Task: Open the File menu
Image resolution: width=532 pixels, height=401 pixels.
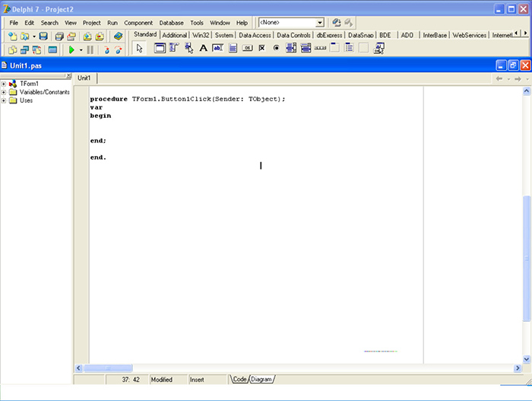Action: [14, 23]
